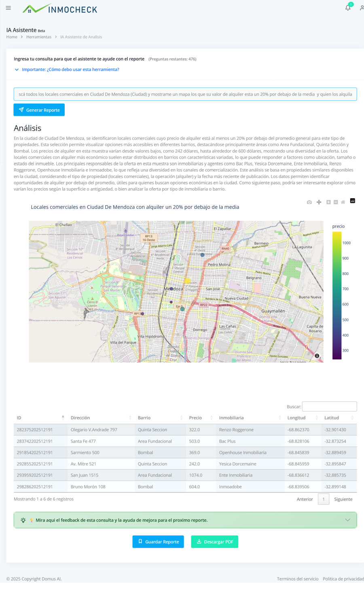Open the hamburger menu
Viewport: 364px width, 607px height.
coord(8,8)
